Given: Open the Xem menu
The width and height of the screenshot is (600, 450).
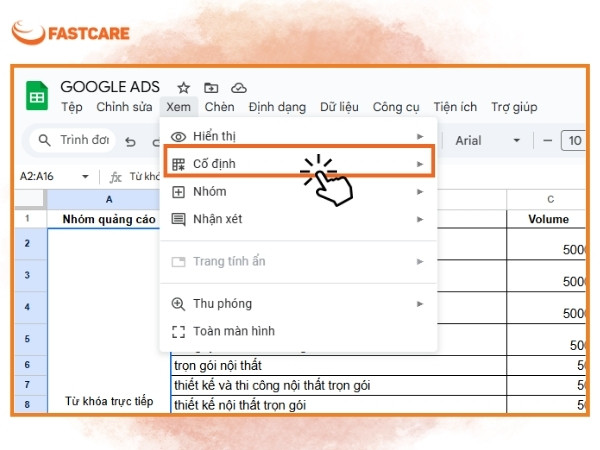Looking at the screenshot, I should coord(178,107).
